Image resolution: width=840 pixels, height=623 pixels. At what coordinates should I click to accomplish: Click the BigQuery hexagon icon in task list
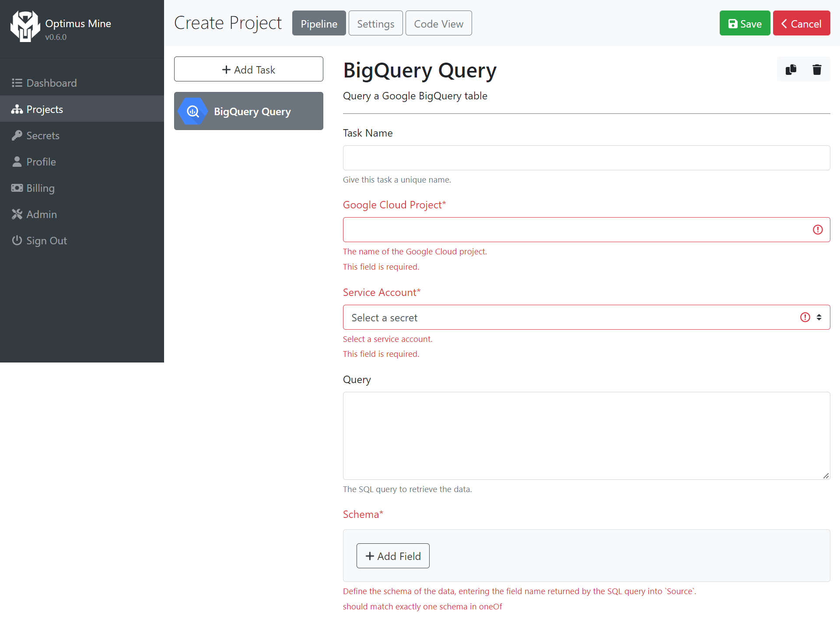pos(193,111)
